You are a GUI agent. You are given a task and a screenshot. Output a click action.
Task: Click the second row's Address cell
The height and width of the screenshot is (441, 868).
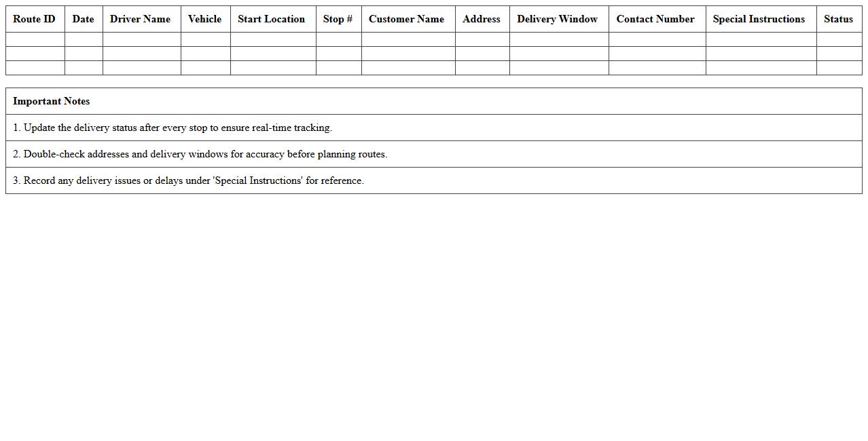482,54
